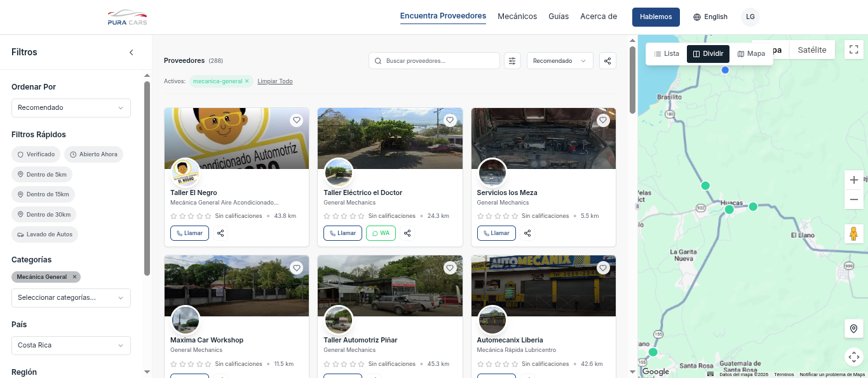Toggle the Abierto Ahora filter
Image resolution: width=868 pixels, height=378 pixels.
pos(93,154)
